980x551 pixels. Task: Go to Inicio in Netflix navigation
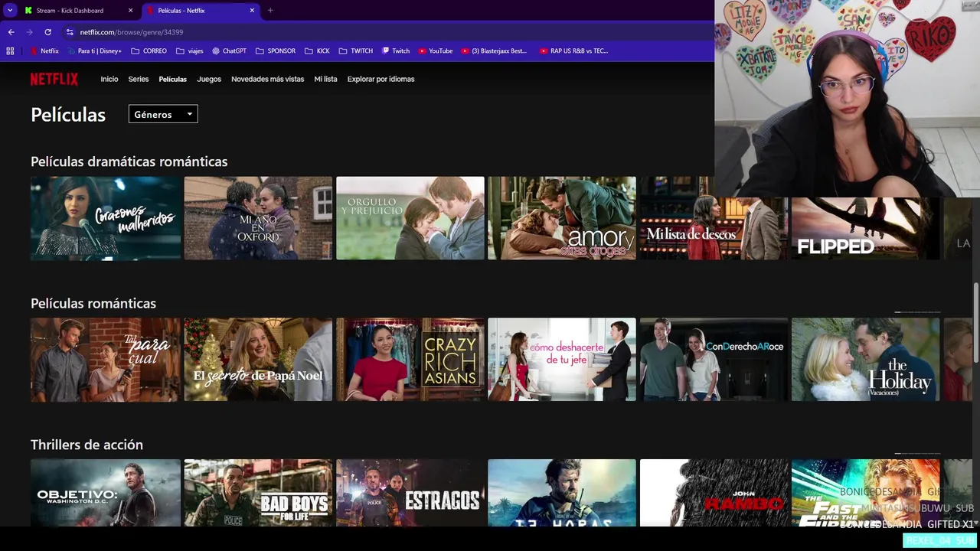click(x=109, y=79)
